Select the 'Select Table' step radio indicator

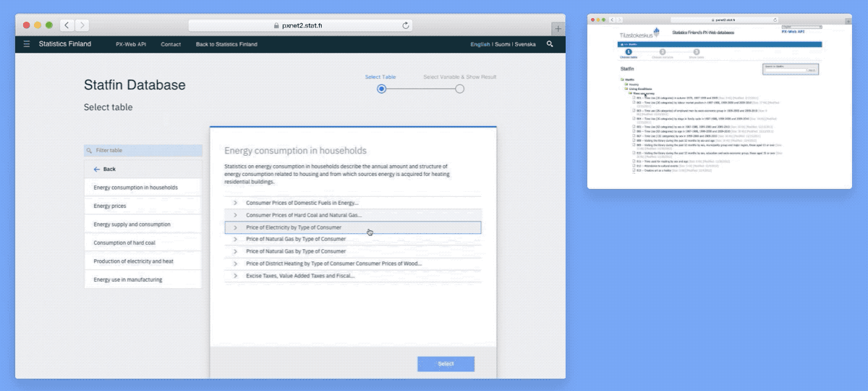tap(381, 89)
